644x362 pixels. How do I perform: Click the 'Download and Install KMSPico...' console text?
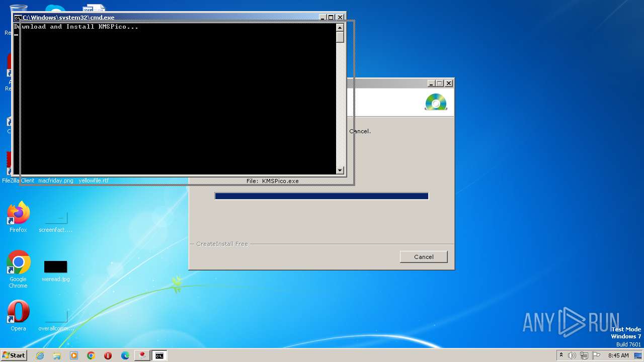click(x=76, y=27)
